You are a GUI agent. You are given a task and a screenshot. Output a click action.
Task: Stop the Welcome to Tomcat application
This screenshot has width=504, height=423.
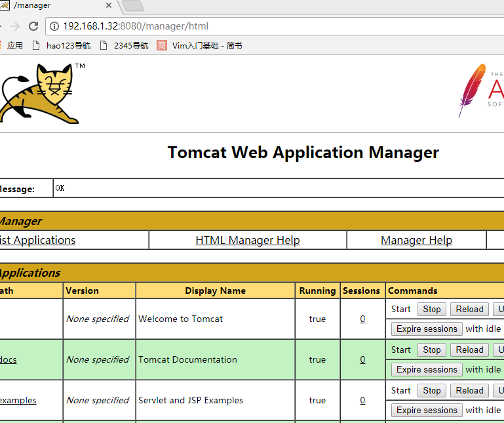(432, 309)
